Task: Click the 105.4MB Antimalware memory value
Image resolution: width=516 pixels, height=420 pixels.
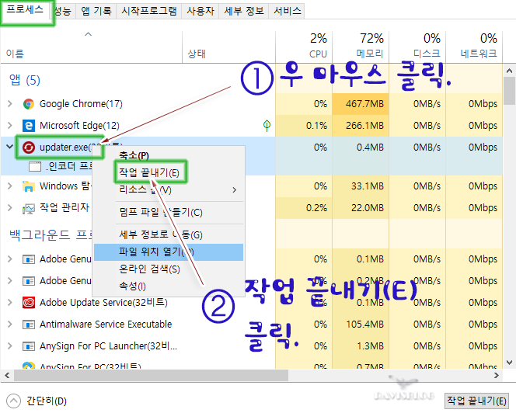Action: (364, 325)
